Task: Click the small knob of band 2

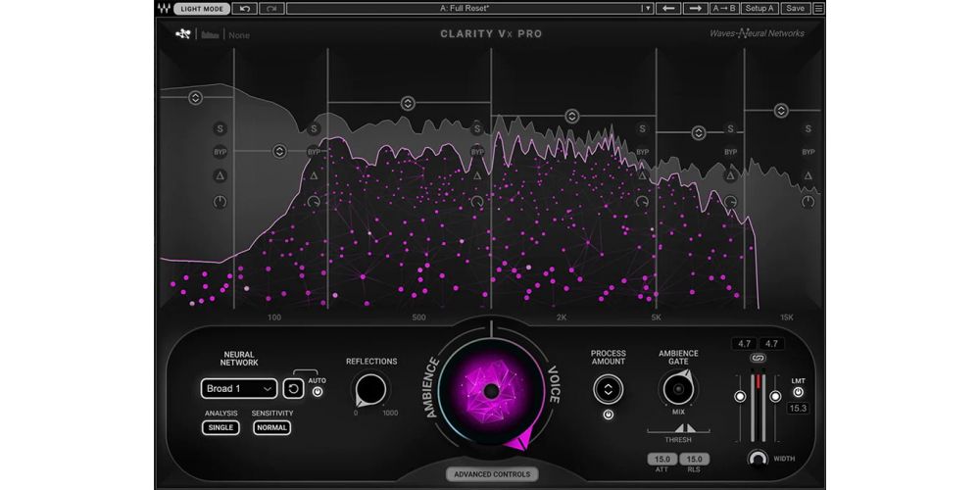Action: pos(314,202)
